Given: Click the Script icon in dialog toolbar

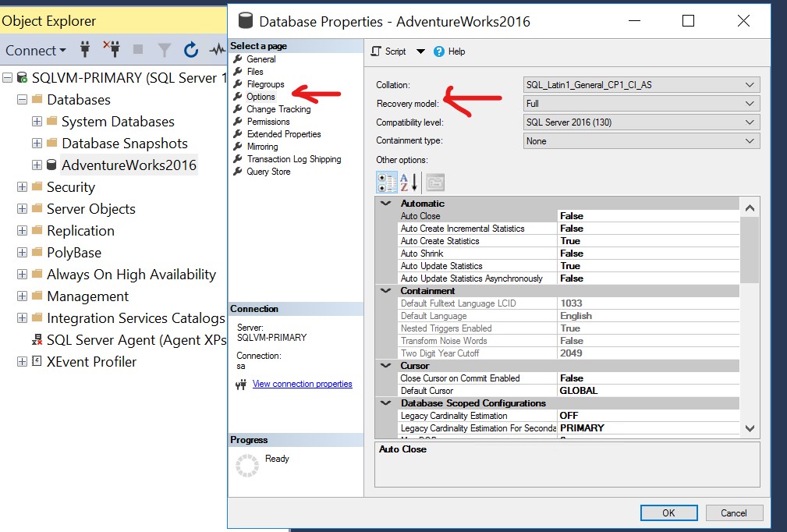Looking at the screenshot, I should 376,51.
